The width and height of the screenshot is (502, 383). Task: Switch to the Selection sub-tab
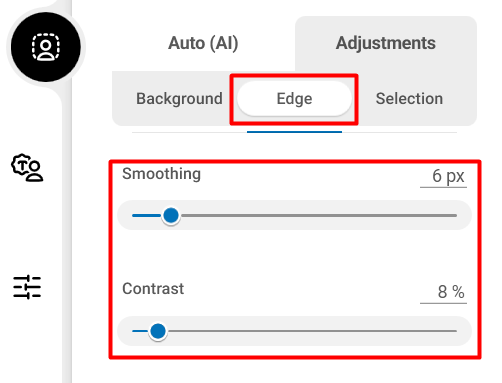[x=409, y=99]
